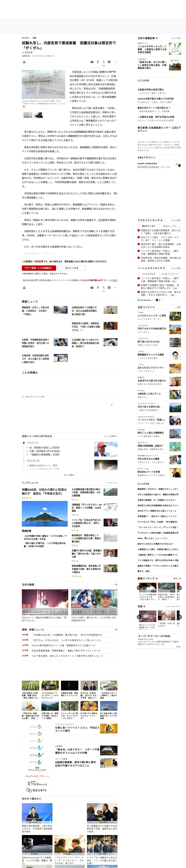The height and width of the screenshot is (868, 186).
Task: Share article on Facebook from top share bar
Action: pyautogui.click(x=98, y=62)
